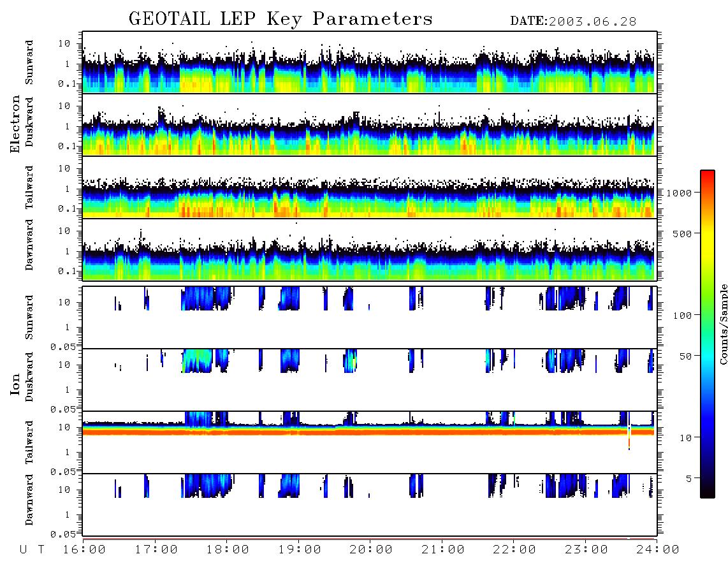Select the Electron 'Dawnward' panel label

coord(29,245)
